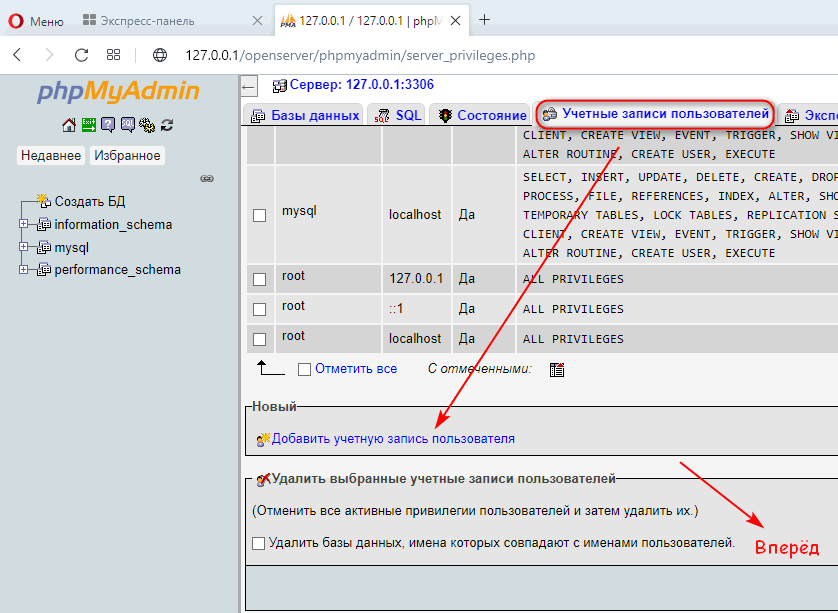The height and width of the screenshot is (613, 838).
Task: Click the phpMyAdmin logo
Action: tap(118, 91)
